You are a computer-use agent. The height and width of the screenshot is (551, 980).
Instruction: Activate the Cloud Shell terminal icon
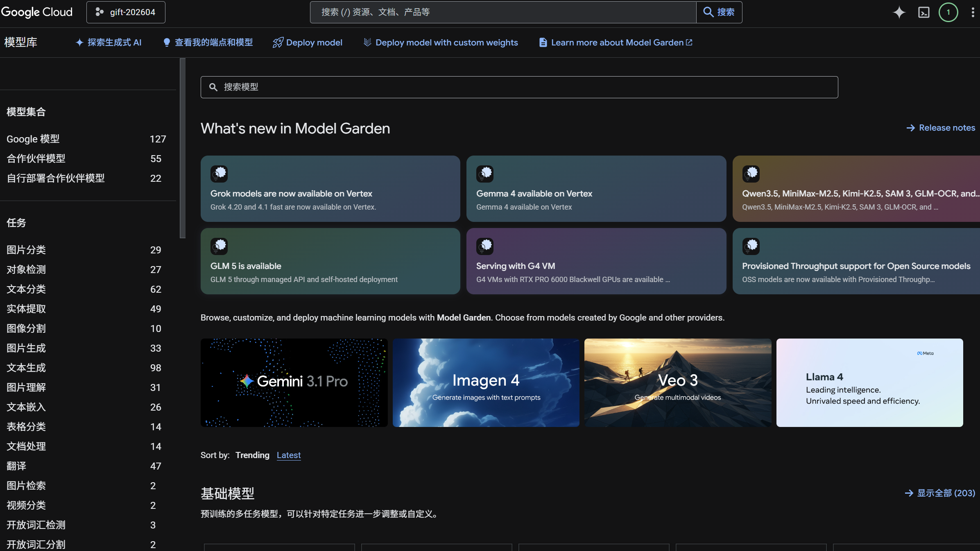(x=924, y=12)
